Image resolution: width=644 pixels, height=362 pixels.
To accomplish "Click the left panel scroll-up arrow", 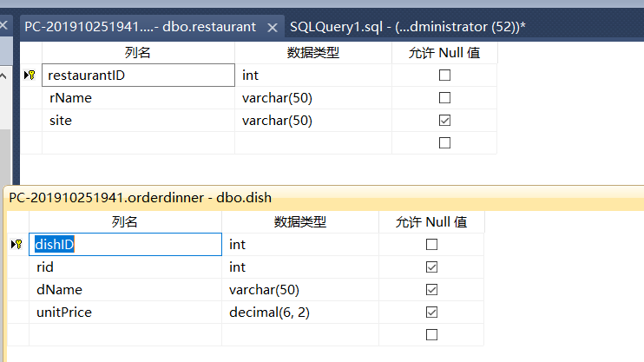I will (x=3, y=76).
